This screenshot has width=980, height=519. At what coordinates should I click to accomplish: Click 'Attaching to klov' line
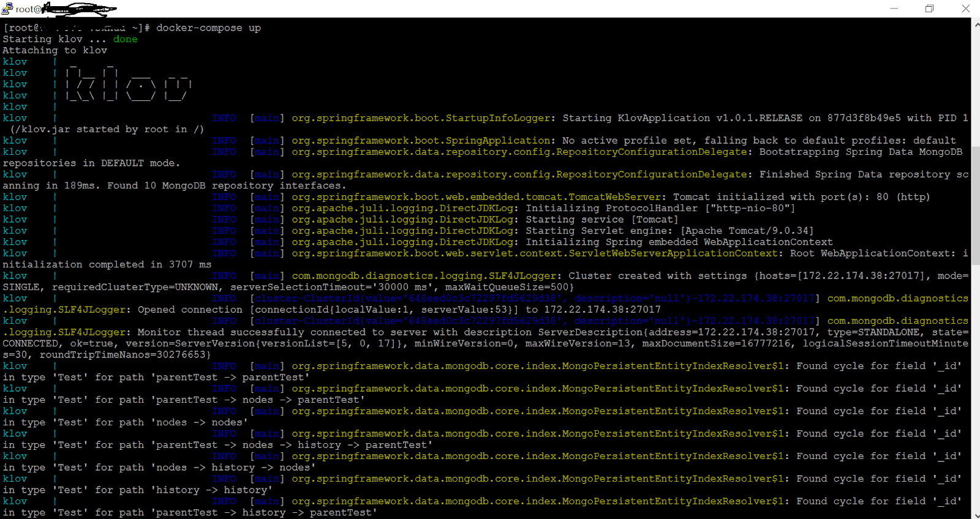[55, 51]
